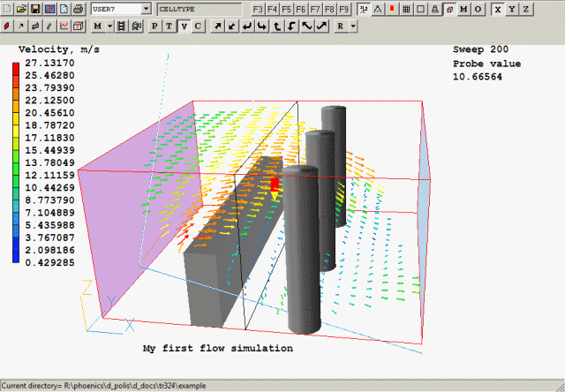Click the film strip animation icon
Image resolution: width=565 pixels, height=392 pixels.
122,26
